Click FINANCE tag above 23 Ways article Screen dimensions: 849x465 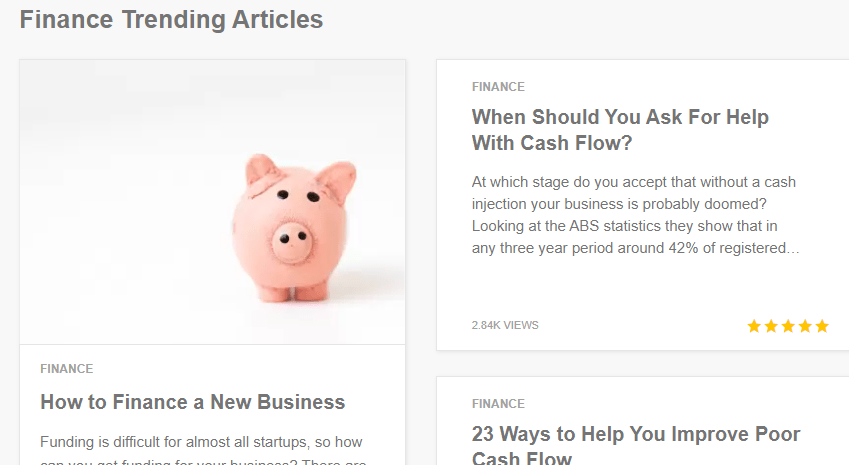[498, 404]
